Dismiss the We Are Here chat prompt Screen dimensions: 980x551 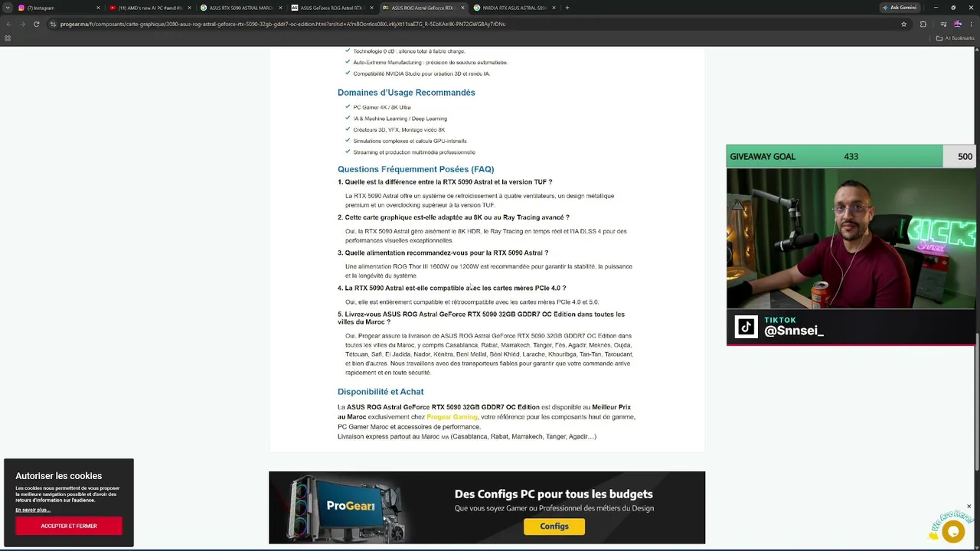(969, 507)
